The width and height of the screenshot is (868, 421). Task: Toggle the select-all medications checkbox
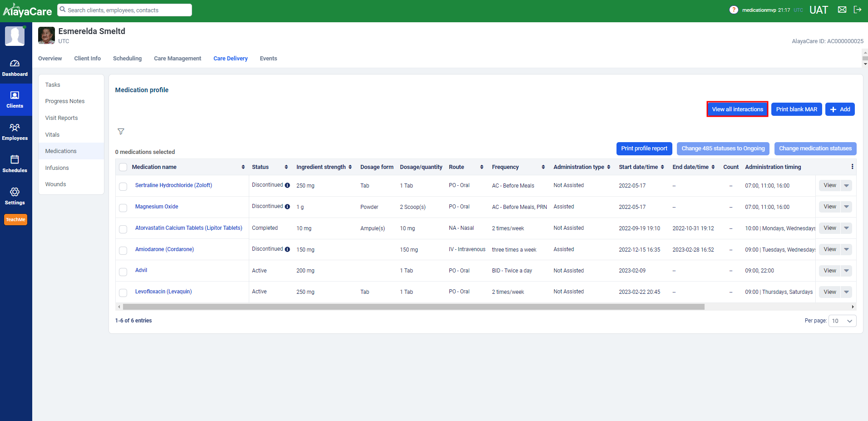[x=123, y=167]
